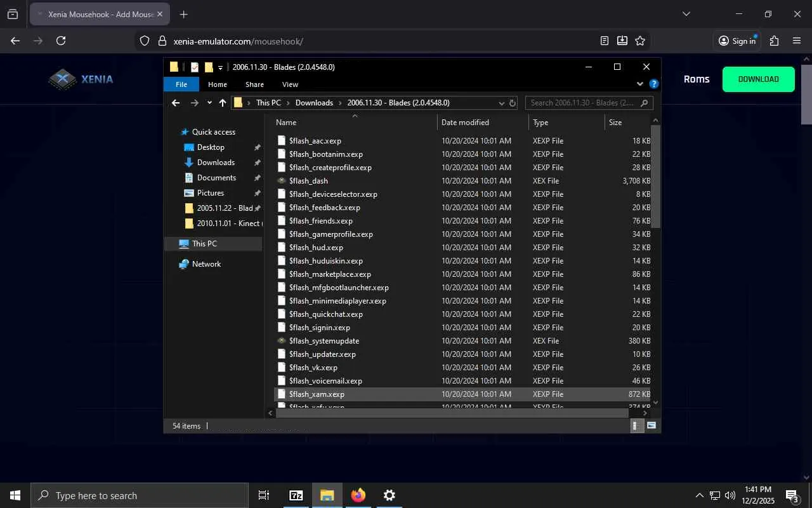Switch to large thumbnails view in Explorer
Viewport: 812px width, 508px height.
tap(651, 426)
